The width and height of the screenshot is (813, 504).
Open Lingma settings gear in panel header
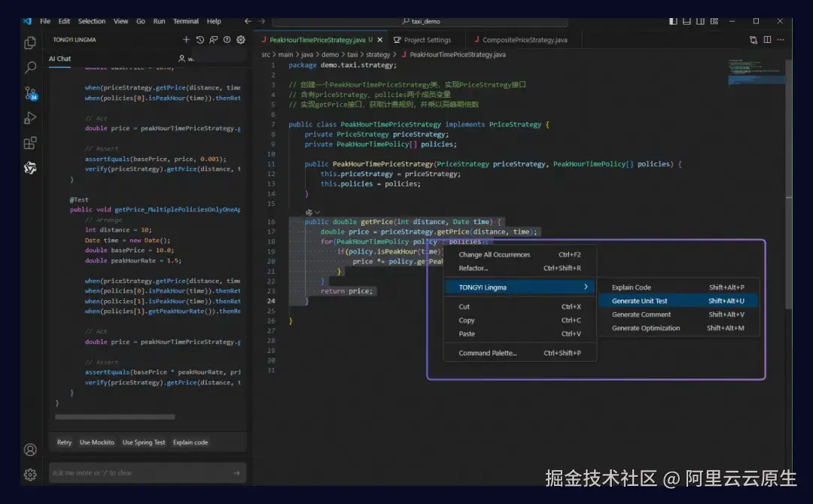point(241,40)
